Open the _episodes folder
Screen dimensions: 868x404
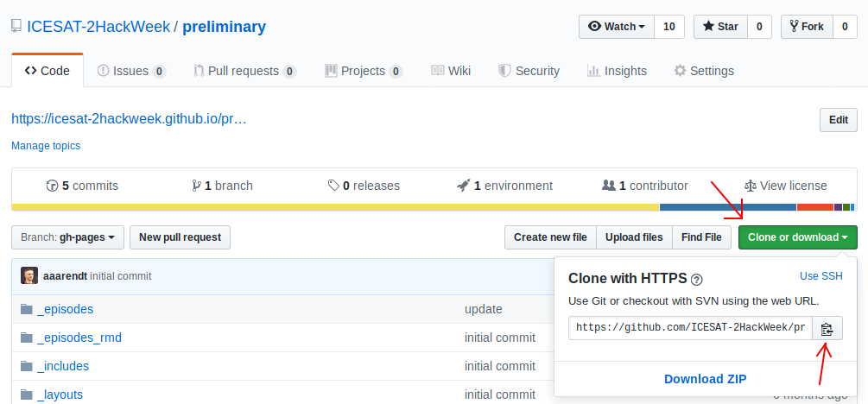point(65,309)
